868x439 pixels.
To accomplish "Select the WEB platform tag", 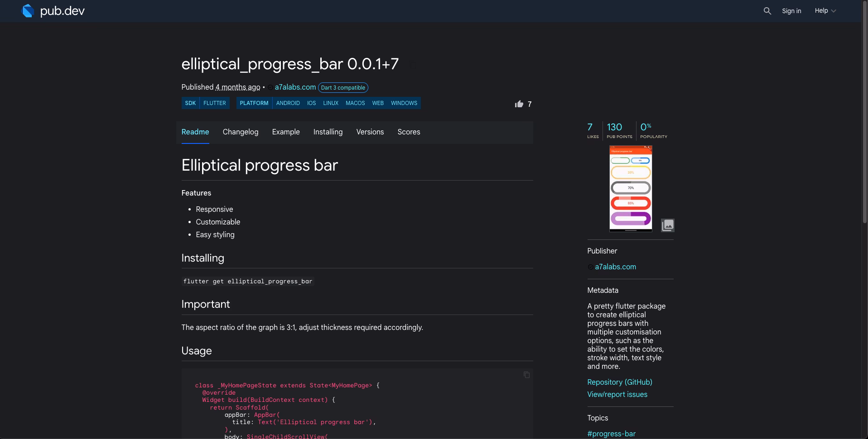I will 378,103.
